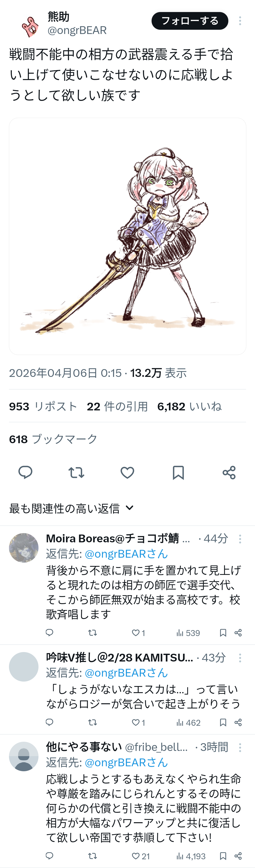The image size is (255, 868).
Task: Repost the main post by 熊助
Action: 76,472
